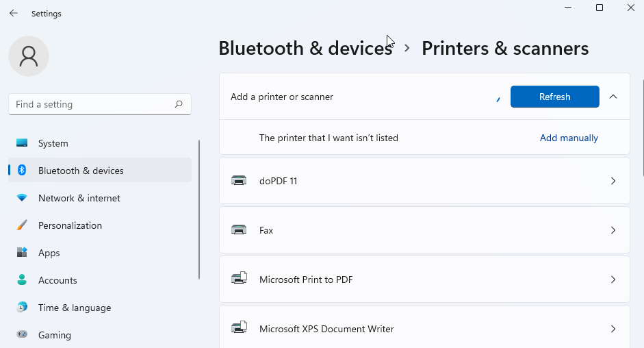Open doPDF 11 details via chevron
The width and height of the screenshot is (644, 348).
[x=613, y=181]
